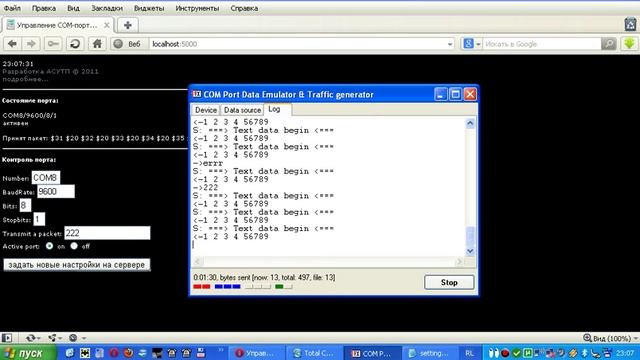
Task: Expand the Opera Link status dropdown arrow
Action: pos(39,338)
